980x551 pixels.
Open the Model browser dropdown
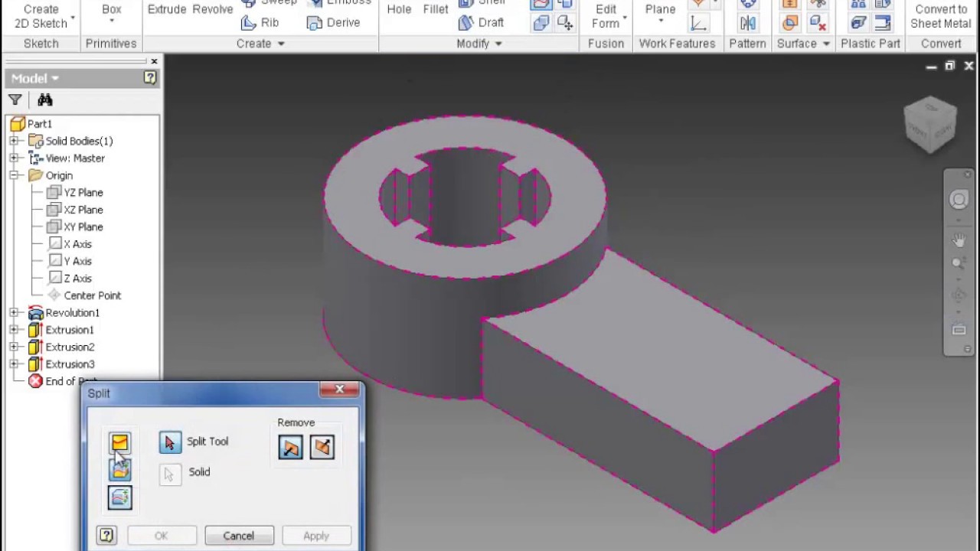pos(35,78)
